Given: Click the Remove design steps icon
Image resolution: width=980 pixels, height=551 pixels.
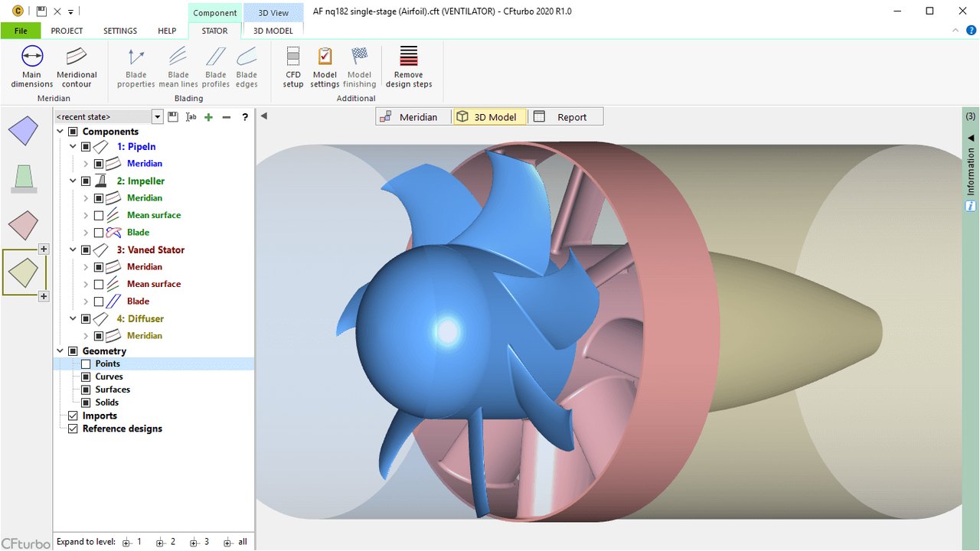Looking at the screenshot, I should click(408, 57).
